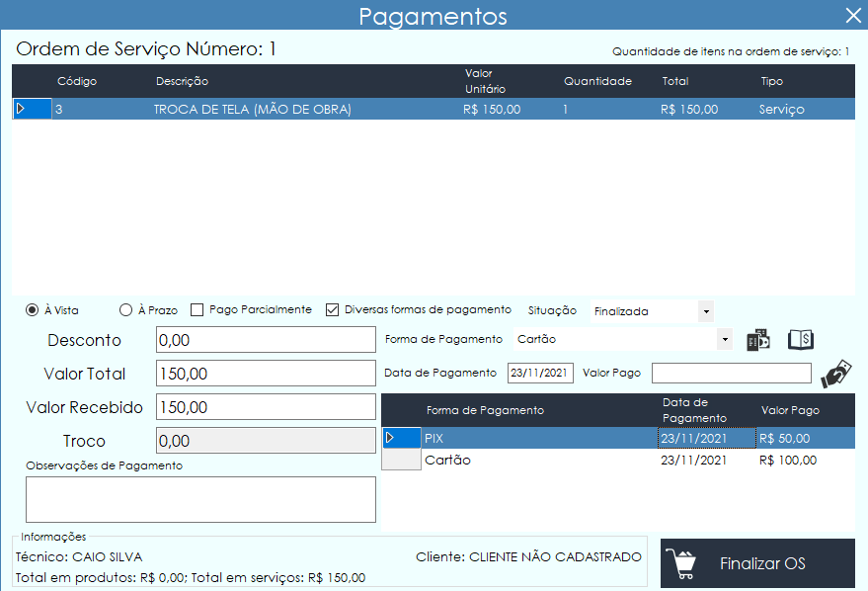This screenshot has width=868, height=591.
Task: Select the À Vista radio option
Action: [x=33, y=309]
